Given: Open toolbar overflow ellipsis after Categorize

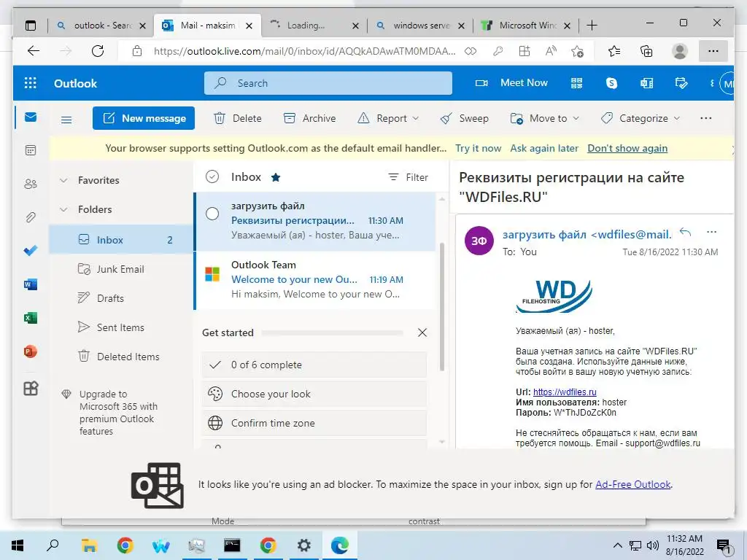Looking at the screenshot, I should pyautogui.click(x=706, y=118).
